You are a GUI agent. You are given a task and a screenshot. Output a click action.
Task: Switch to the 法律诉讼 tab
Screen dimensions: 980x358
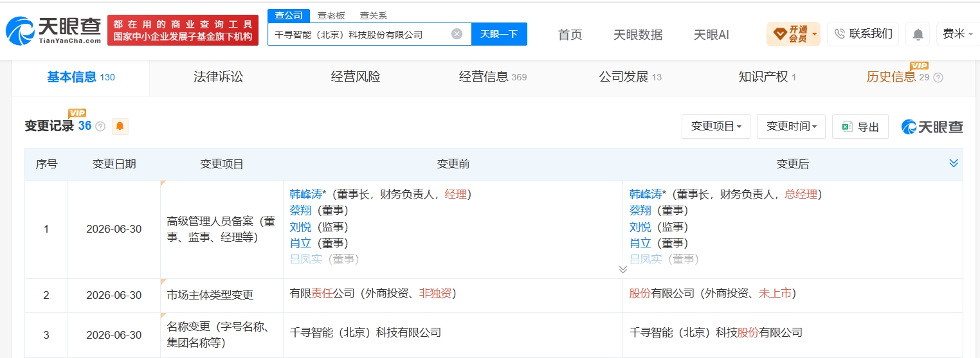click(218, 77)
